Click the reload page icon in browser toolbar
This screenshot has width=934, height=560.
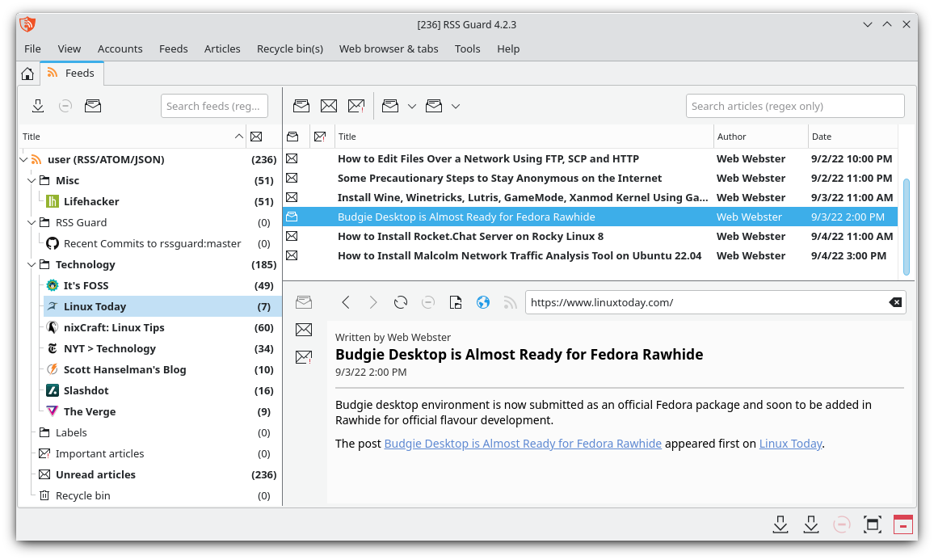point(401,302)
